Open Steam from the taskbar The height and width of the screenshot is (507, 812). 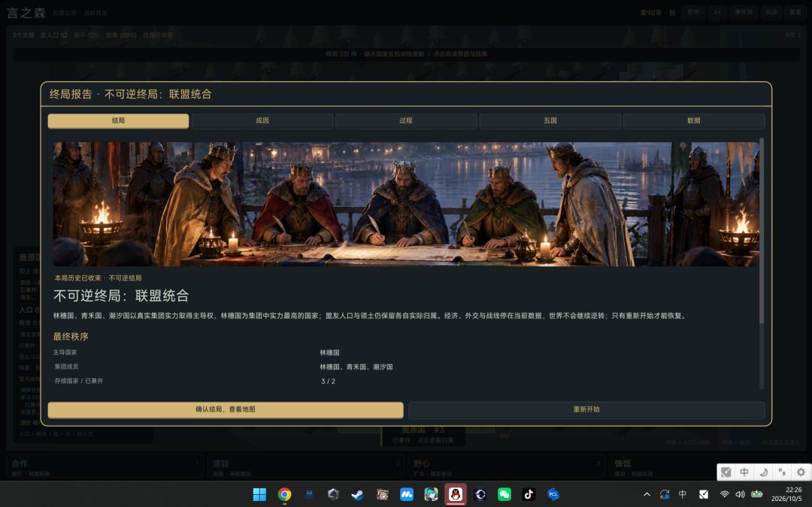(x=357, y=494)
